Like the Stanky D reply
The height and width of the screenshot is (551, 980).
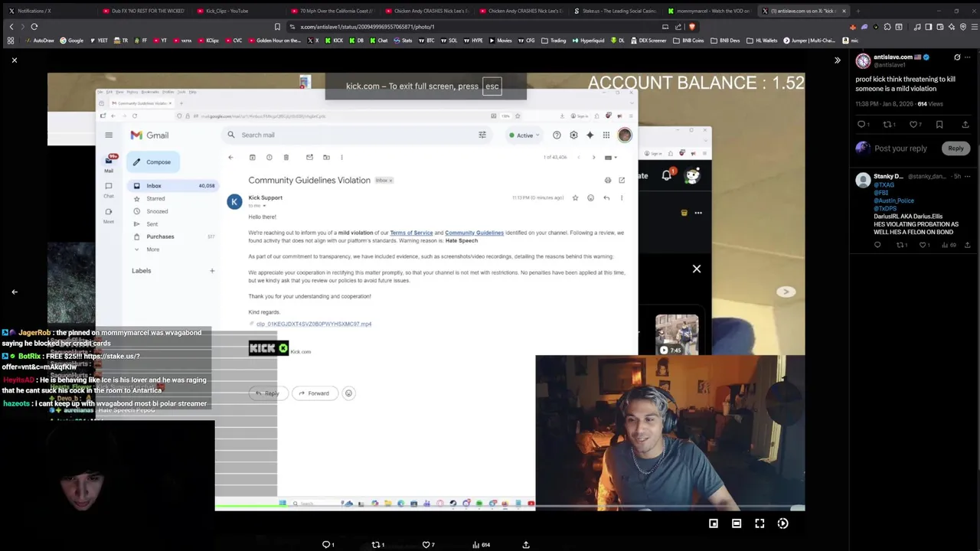[x=924, y=245]
